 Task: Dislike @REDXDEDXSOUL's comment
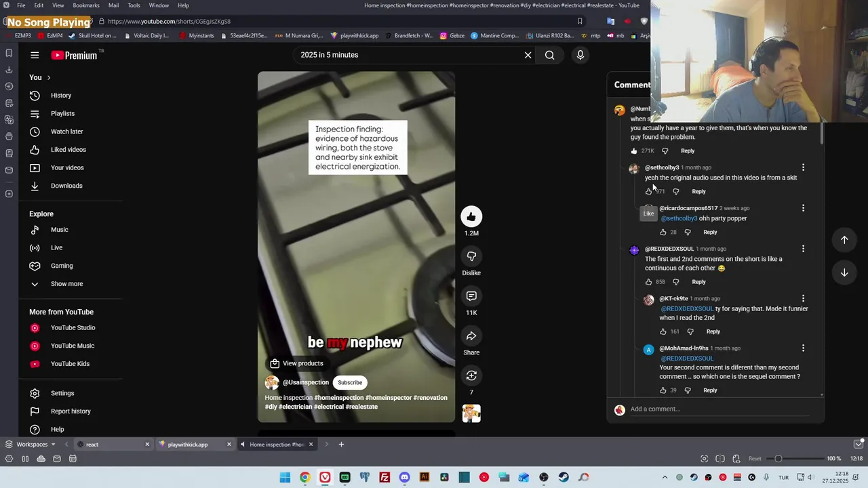(x=675, y=282)
